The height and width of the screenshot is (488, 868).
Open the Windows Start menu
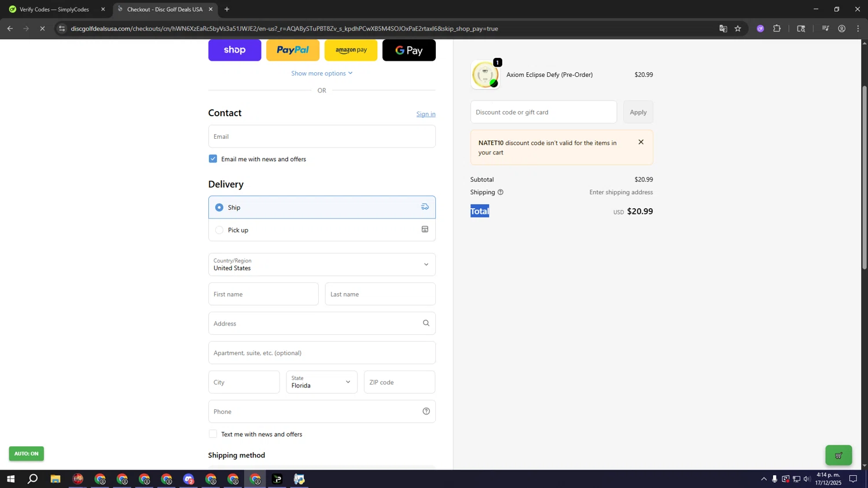pos(10,479)
